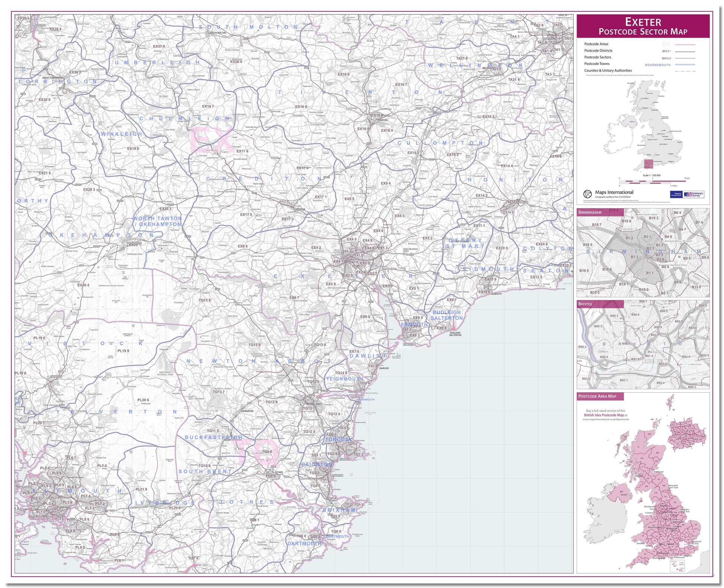Viewport: 724px width, 588px height.
Task: Select the 'Postcode Districts' legend entry
Action: pyautogui.click(x=598, y=51)
